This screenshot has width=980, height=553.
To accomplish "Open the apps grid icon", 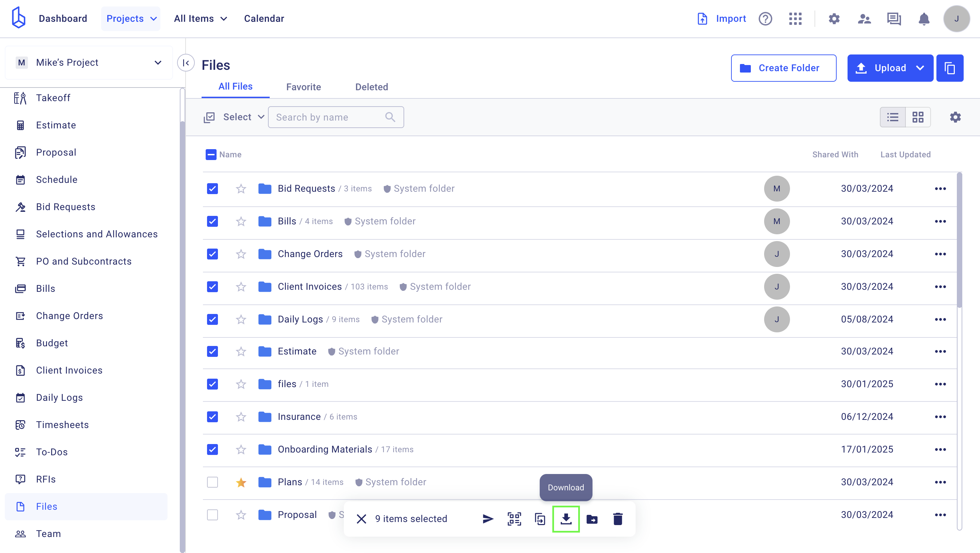I will pos(795,19).
